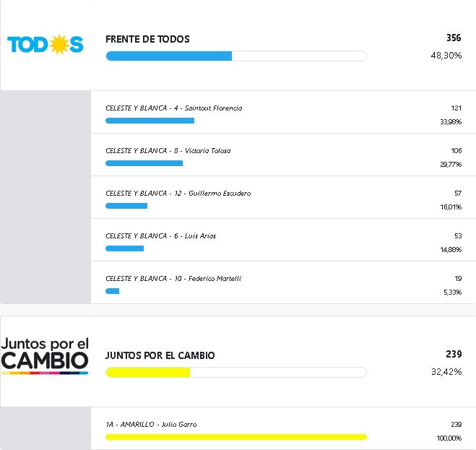Select the Luis Arias list entry
The height and width of the screenshot is (450, 476).
(161, 236)
